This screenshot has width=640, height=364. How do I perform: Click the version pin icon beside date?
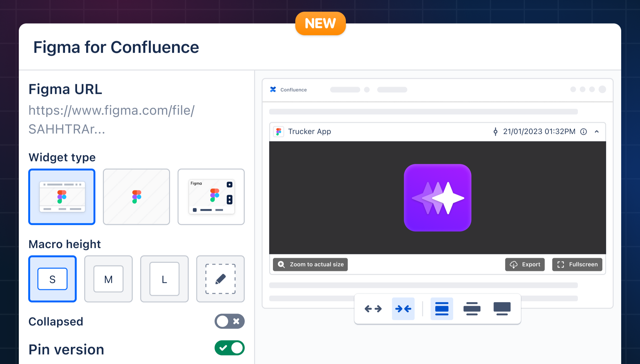point(496,132)
